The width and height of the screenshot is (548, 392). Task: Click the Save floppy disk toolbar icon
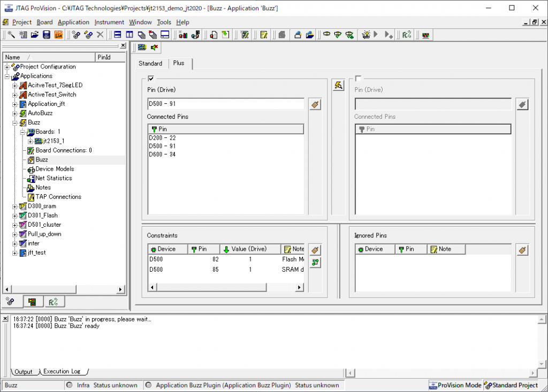coord(47,35)
